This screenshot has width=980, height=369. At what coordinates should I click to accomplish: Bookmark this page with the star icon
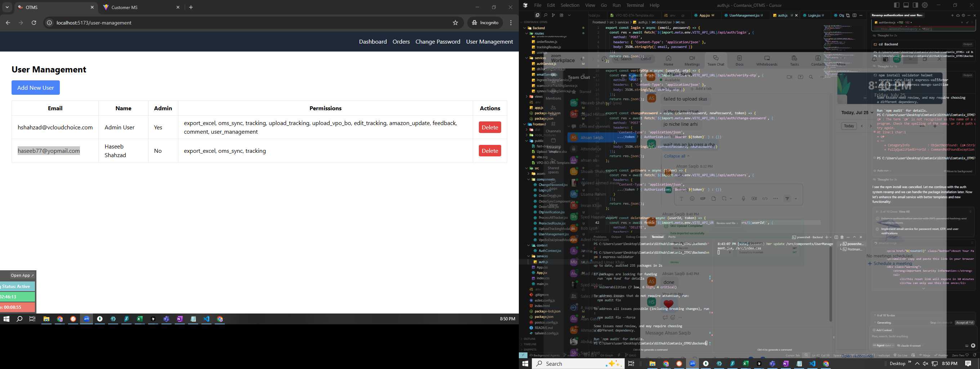tap(455, 23)
